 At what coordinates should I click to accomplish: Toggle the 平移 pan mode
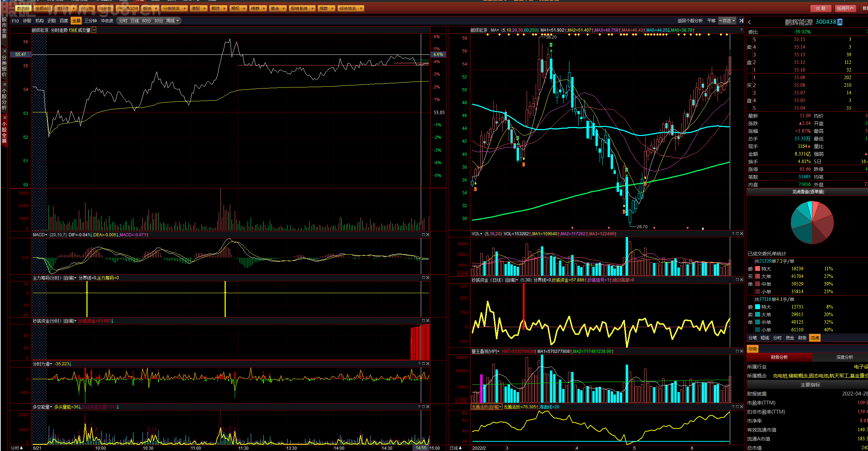pos(711,21)
